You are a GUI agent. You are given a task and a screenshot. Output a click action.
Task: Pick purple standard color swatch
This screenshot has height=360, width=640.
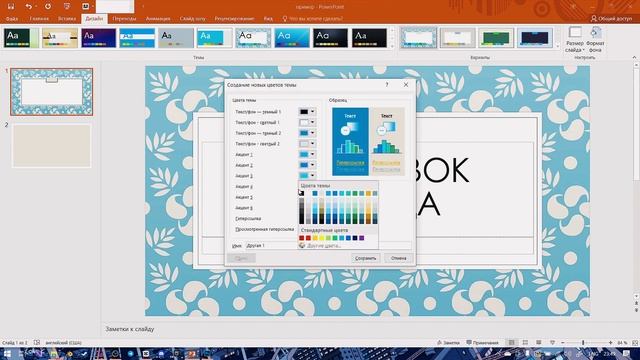tap(362, 238)
